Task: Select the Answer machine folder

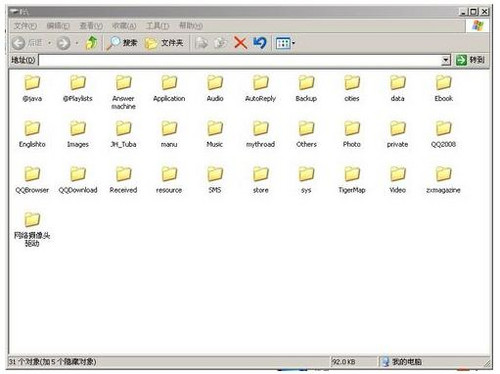Action: pos(123,92)
